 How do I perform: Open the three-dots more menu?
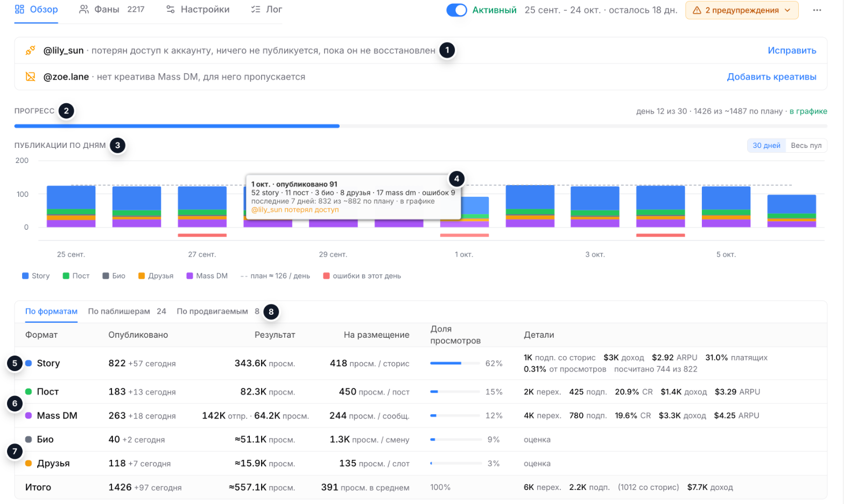(817, 10)
